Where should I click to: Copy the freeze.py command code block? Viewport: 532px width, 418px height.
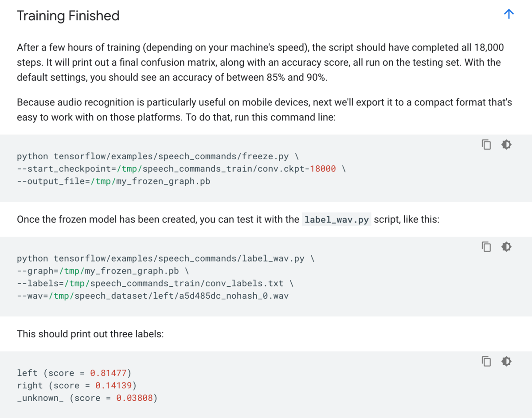pyautogui.click(x=486, y=145)
